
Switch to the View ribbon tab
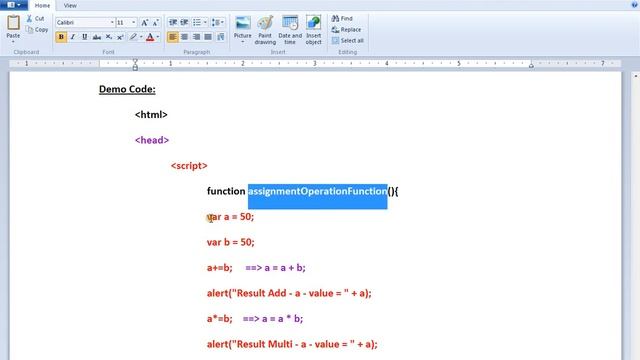point(70,5)
